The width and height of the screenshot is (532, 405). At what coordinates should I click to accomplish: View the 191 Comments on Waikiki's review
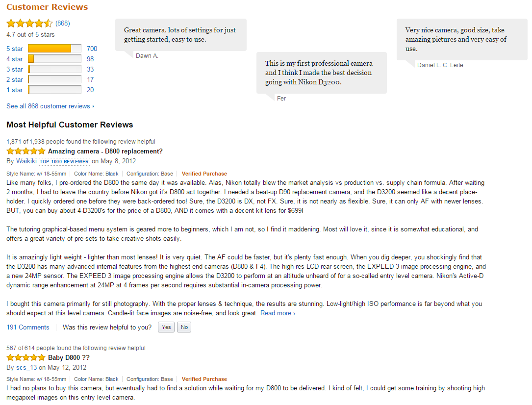coord(27,327)
